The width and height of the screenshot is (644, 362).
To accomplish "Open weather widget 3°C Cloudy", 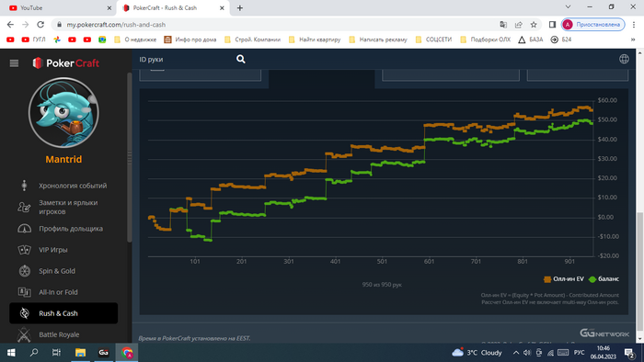I will pos(477,353).
